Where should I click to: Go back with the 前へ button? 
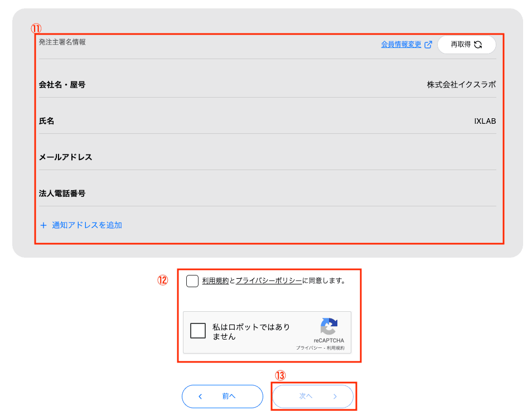[222, 397]
